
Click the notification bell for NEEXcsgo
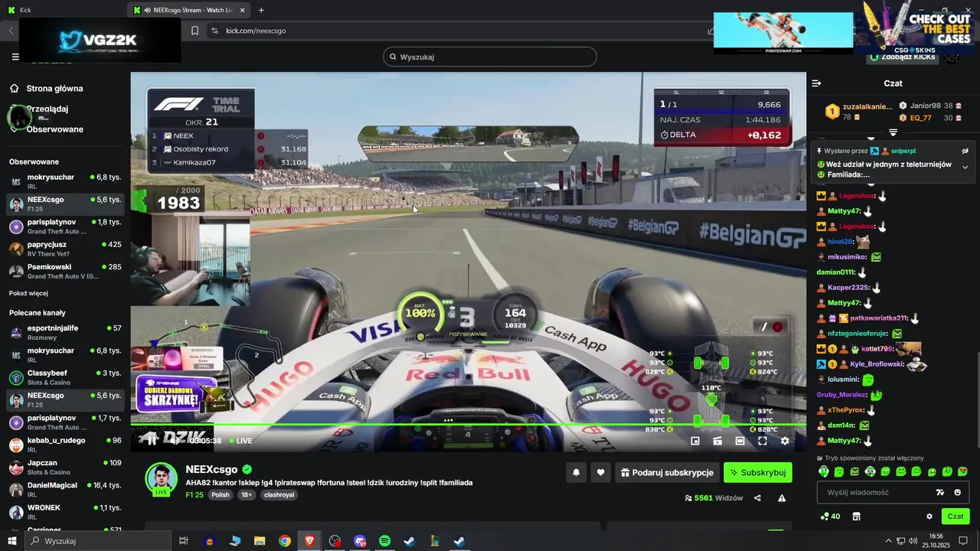coord(576,473)
